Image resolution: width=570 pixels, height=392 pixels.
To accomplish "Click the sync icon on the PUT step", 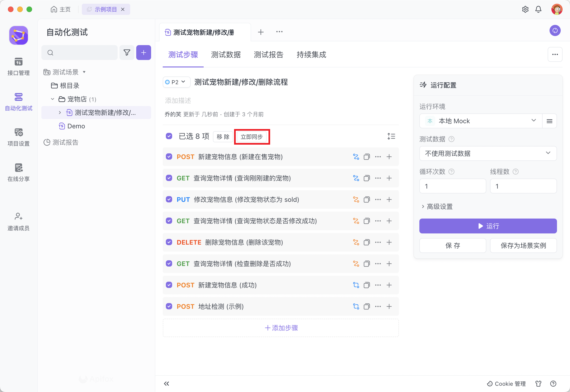I will (x=356, y=199).
